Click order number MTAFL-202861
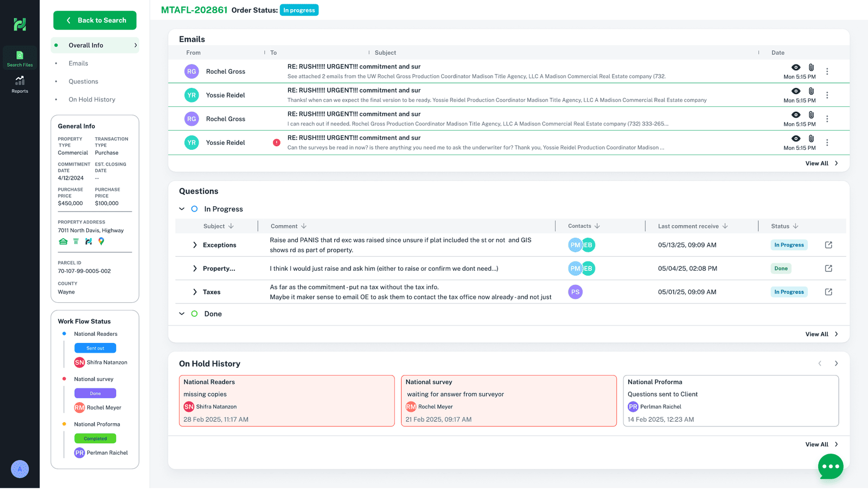Screen dimensions: 868x490 click(194, 10)
